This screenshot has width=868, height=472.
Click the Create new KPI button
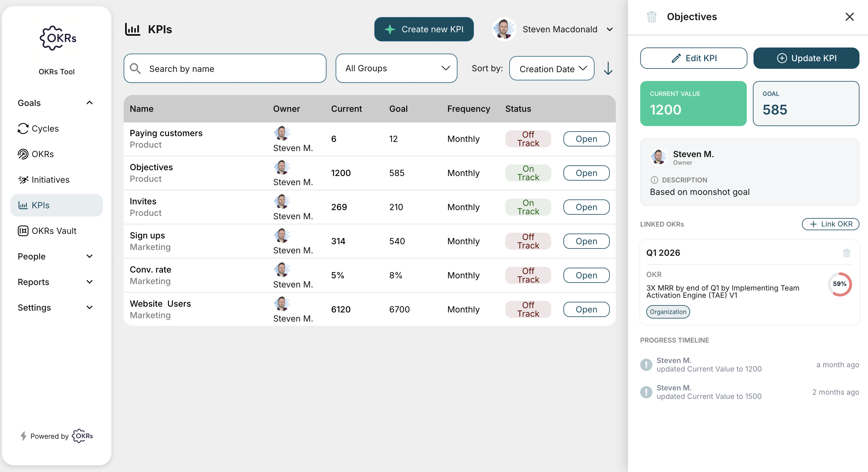point(424,29)
